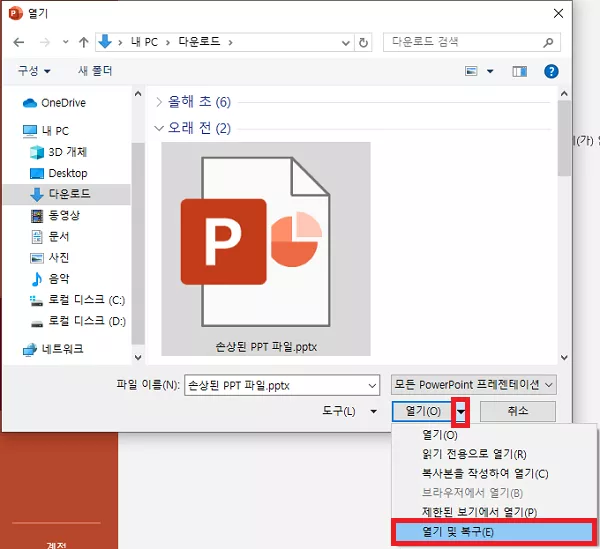Click the 내 PC breadcrumb in the address bar

click(x=144, y=42)
